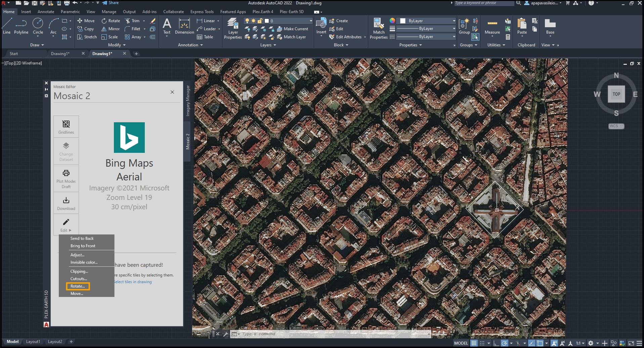
Task: Open linetype ByLayer dropdown
Action: click(427, 37)
